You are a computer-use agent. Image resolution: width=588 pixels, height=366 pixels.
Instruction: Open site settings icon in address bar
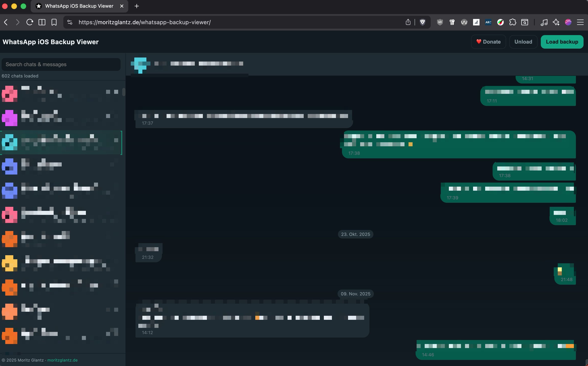(70, 22)
